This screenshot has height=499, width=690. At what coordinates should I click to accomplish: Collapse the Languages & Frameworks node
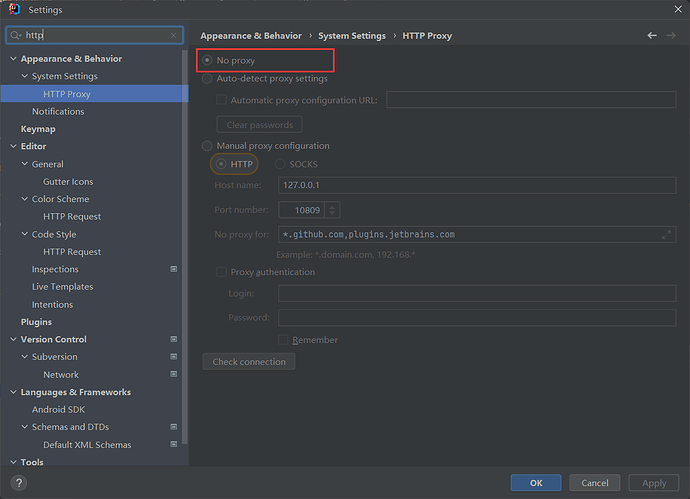(x=13, y=392)
